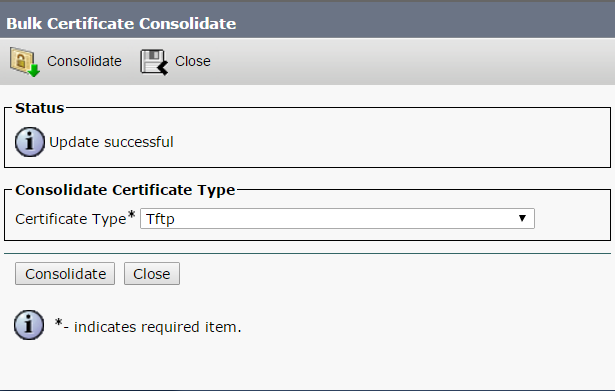Screen dimensions: 615x391
Task: Click the Certificate Type field label
Action: pos(71,219)
